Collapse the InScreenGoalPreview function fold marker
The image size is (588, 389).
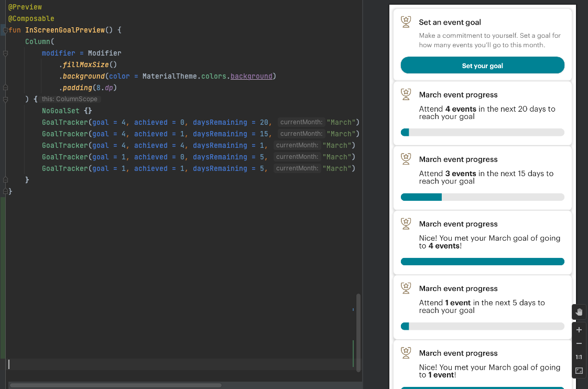5,30
